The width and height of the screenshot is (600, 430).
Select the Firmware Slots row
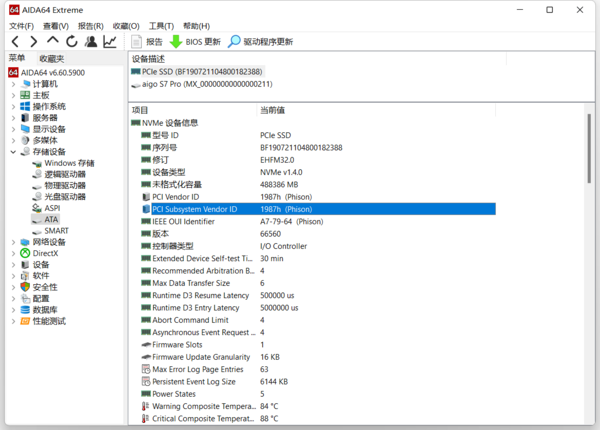tap(318, 345)
